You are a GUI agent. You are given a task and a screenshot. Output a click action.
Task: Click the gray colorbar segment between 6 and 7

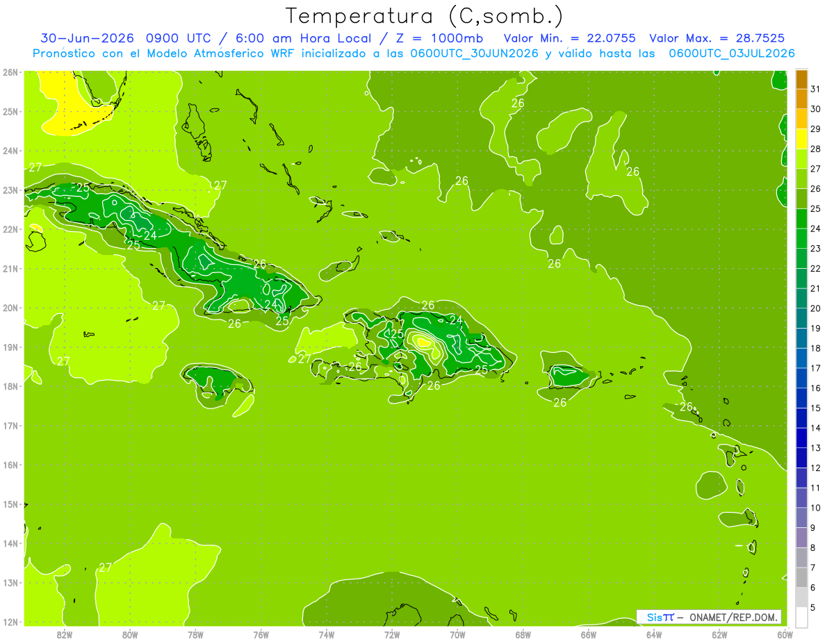(x=801, y=577)
